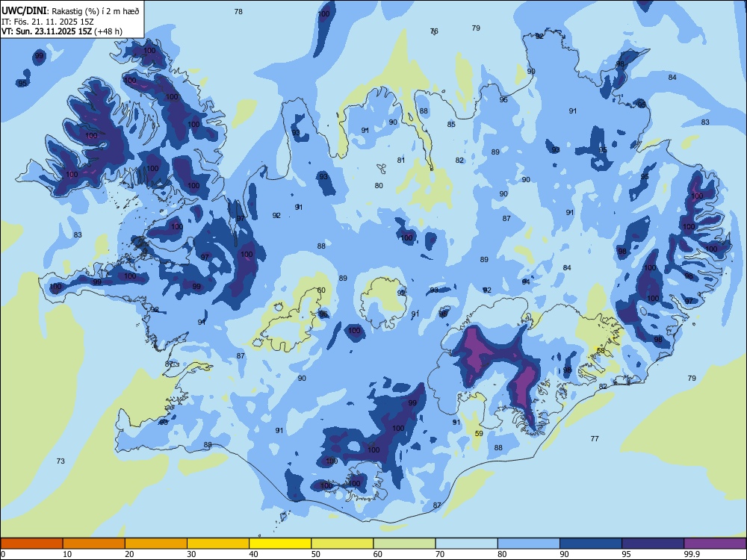Screen dimensions: 747x560
Task: Click the 80–90 medium blue legend swatch
Action: [x=528, y=544]
